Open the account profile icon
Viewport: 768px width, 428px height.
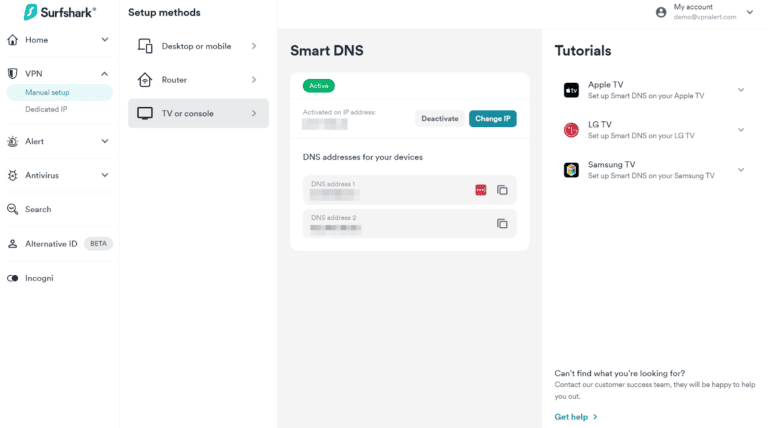pos(661,12)
